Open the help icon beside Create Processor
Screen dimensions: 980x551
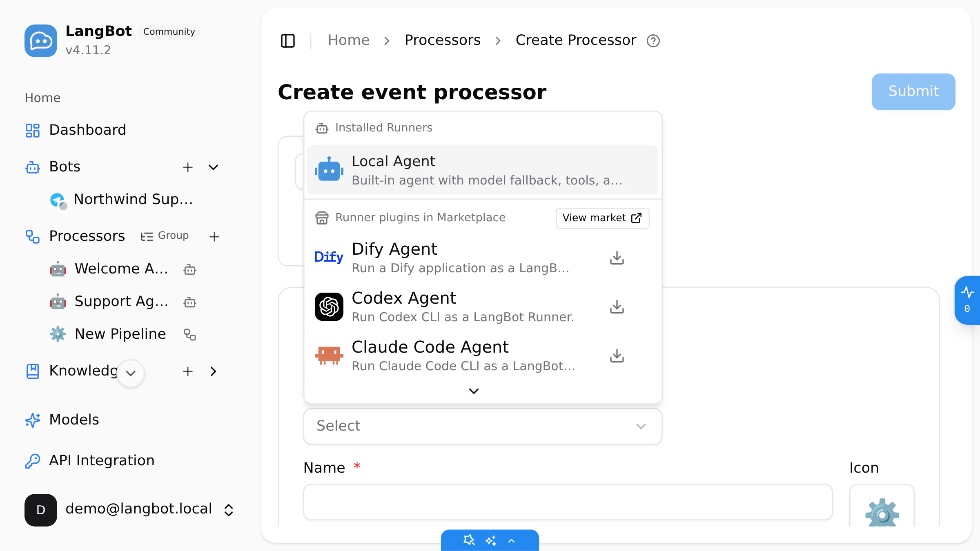(653, 41)
